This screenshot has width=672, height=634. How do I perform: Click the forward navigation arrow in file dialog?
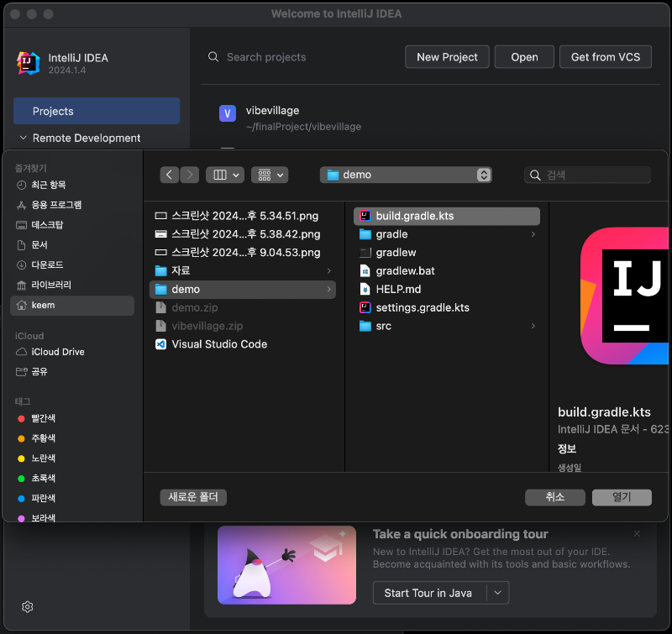tap(190, 175)
